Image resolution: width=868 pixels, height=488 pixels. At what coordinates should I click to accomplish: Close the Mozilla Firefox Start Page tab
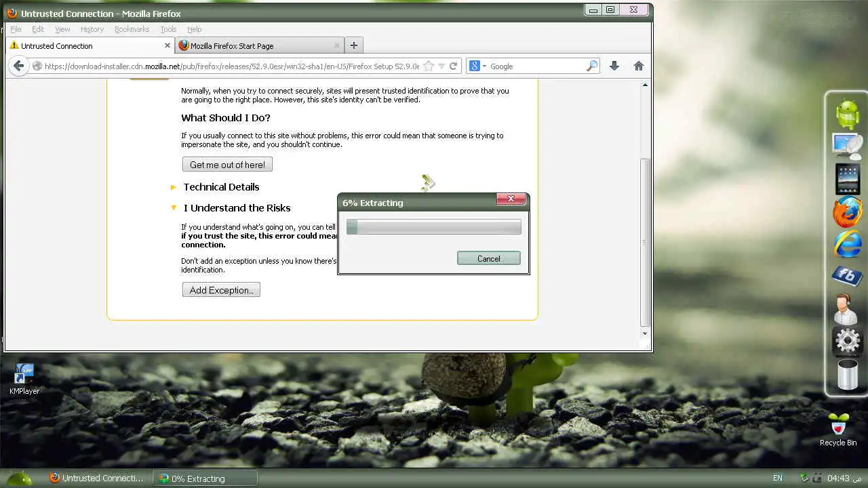(x=337, y=45)
